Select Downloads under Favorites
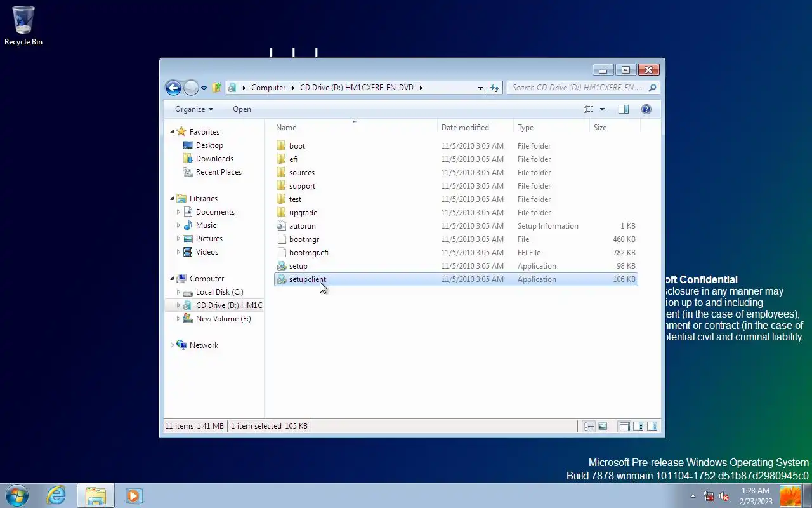The width and height of the screenshot is (812, 508). pos(214,159)
